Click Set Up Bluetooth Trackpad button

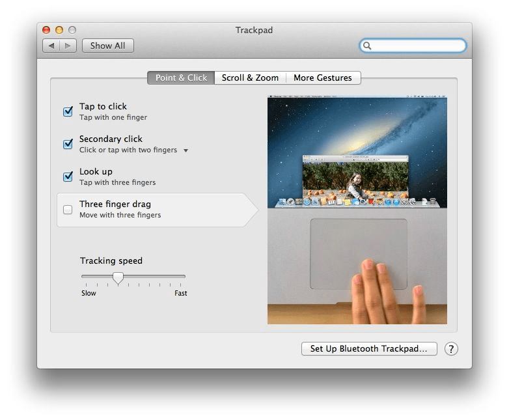point(369,349)
